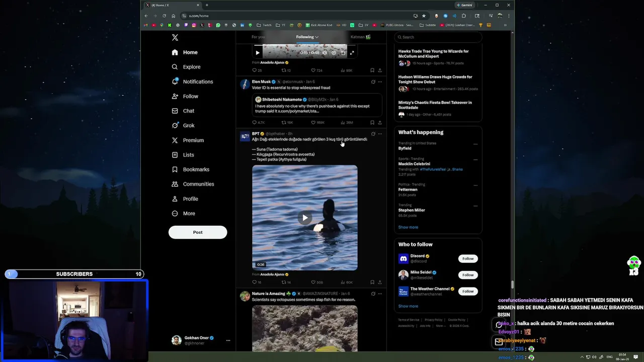
Task: Open Premium in the sidebar
Action: click(187, 140)
